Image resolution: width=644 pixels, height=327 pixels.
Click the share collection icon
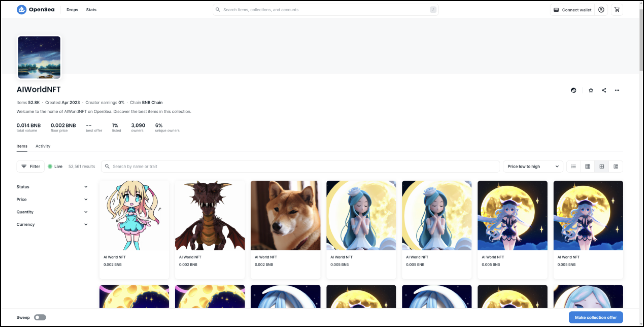604,90
